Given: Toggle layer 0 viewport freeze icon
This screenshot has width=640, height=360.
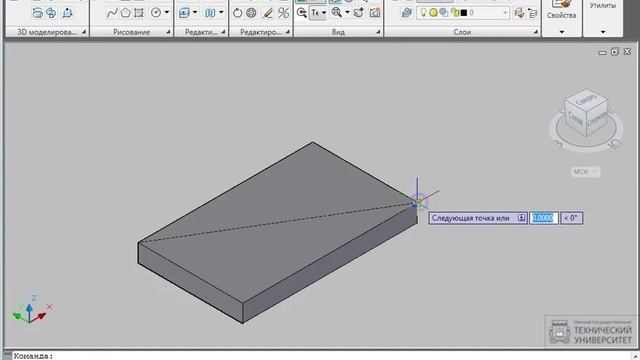Looking at the screenshot, I should (443, 13).
